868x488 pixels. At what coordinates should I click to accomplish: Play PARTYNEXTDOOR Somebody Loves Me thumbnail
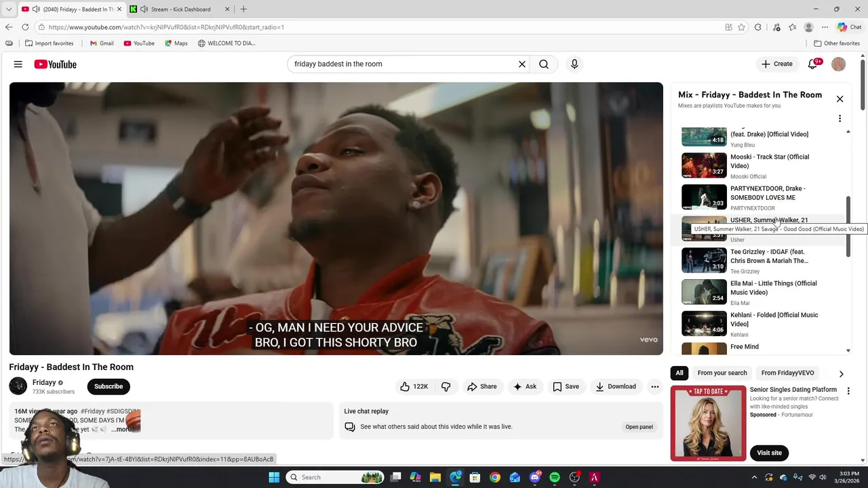[704, 197]
